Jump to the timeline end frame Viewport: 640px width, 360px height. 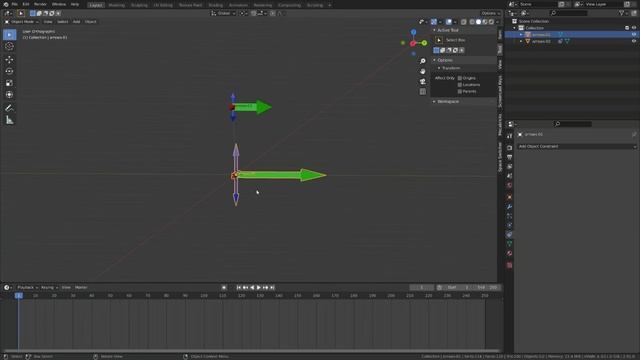pyautogui.click(x=272, y=287)
